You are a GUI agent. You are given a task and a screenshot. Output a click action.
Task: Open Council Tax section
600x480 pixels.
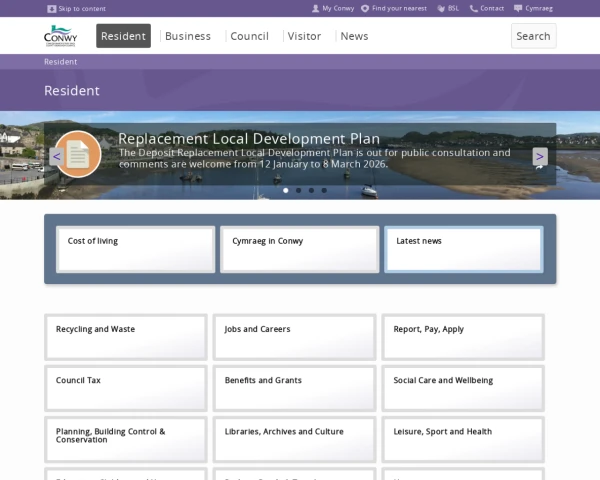tap(126, 388)
